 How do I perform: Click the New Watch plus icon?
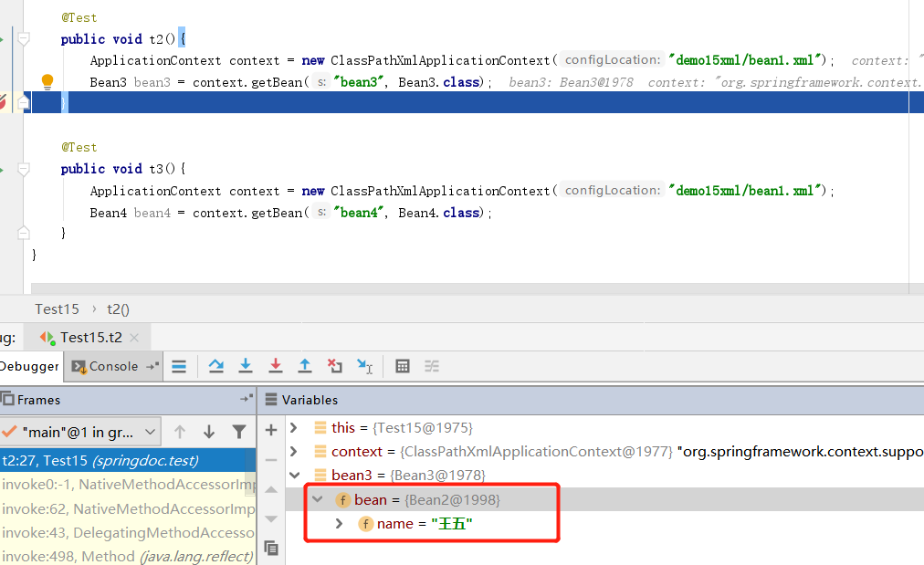271,430
